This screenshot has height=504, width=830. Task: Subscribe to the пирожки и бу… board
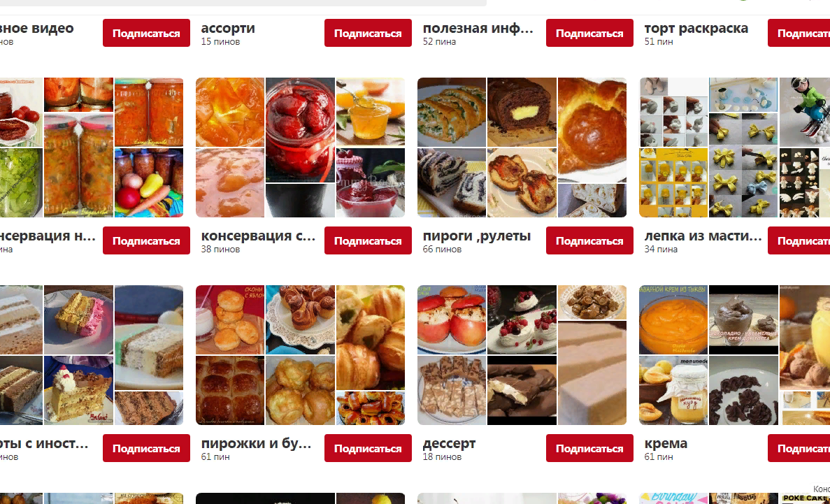[x=368, y=448]
